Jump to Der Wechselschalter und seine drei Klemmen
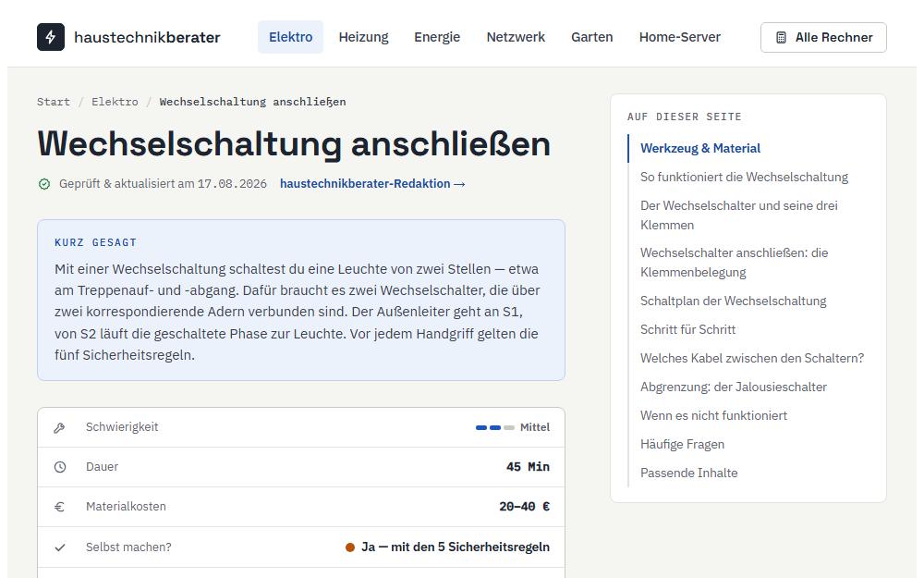Screen dimensions: 924x578 pyautogui.click(x=739, y=215)
